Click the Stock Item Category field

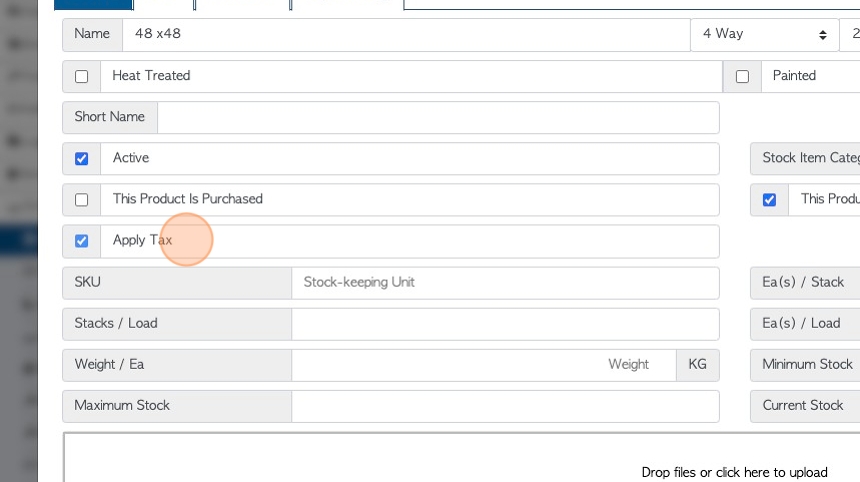[x=805, y=158]
